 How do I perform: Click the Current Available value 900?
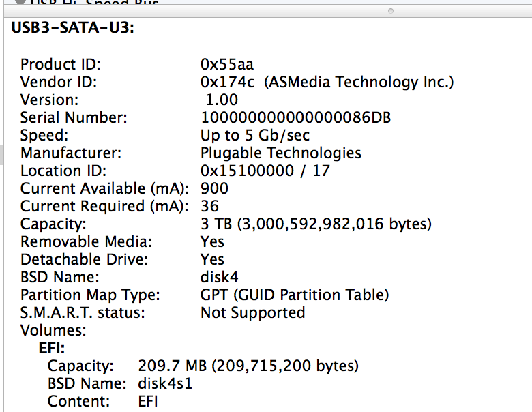point(214,189)
